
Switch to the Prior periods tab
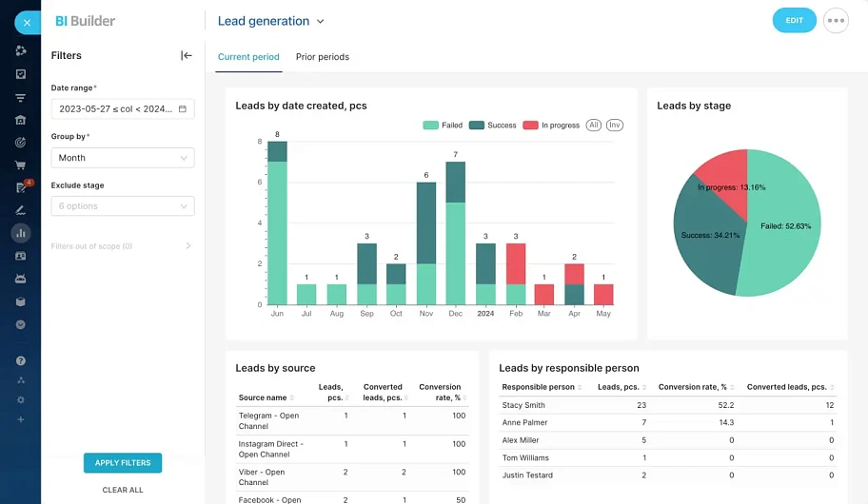323,57
